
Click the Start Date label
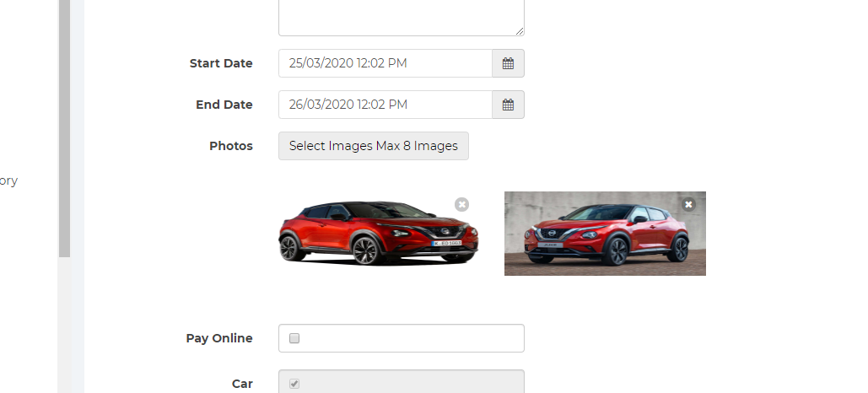point(221,63)
